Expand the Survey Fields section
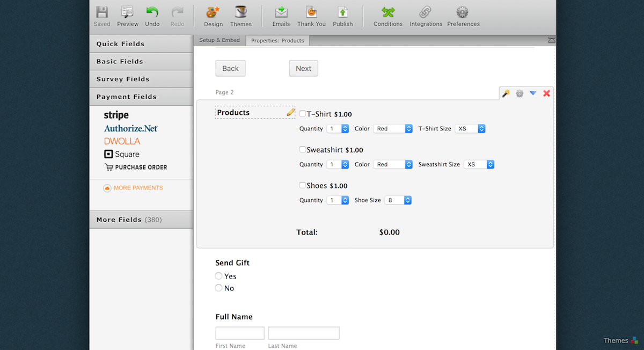Image resolution: width=644 pixels, height=350 pixels. [x=141, y=79]
